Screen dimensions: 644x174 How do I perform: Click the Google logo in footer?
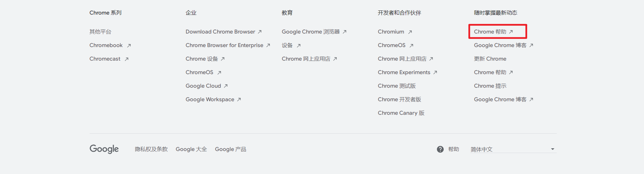point(104,149)
